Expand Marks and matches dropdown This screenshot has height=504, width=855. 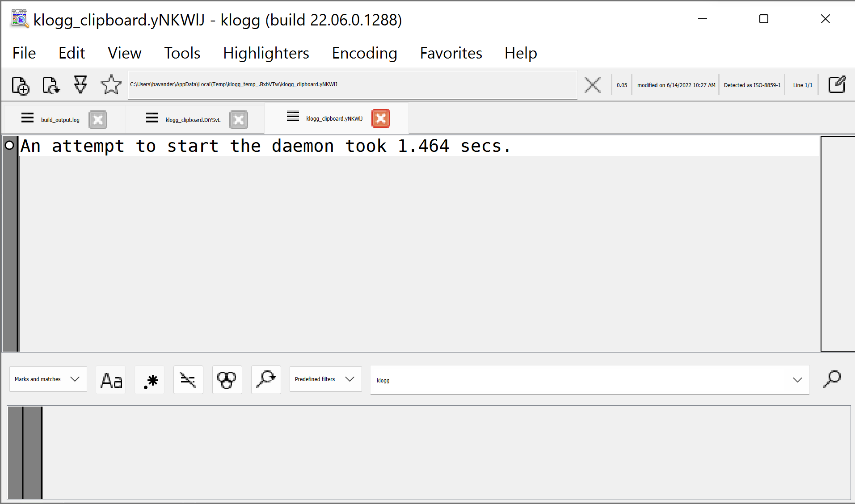pos(48,379)
